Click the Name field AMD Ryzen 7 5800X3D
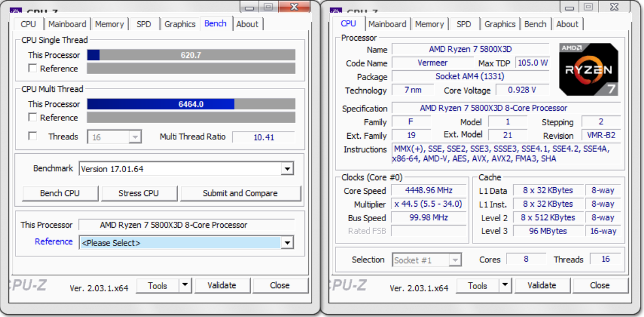 coord(470,50)
